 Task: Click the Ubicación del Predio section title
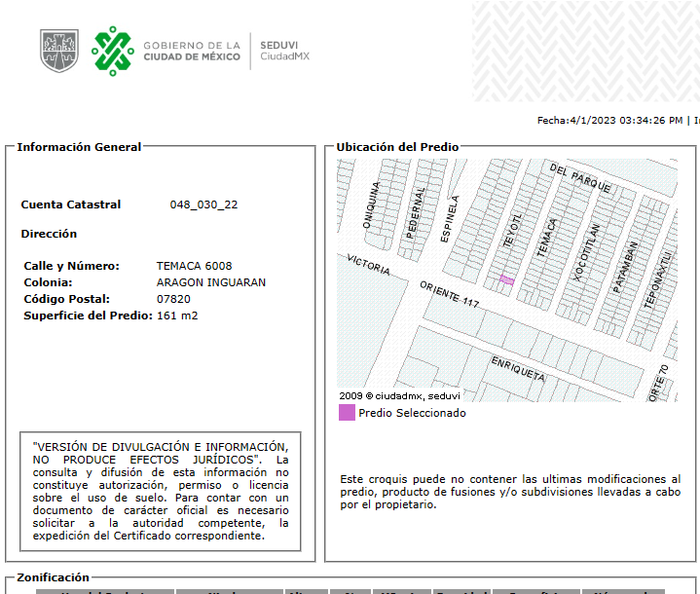coord(397,147)
